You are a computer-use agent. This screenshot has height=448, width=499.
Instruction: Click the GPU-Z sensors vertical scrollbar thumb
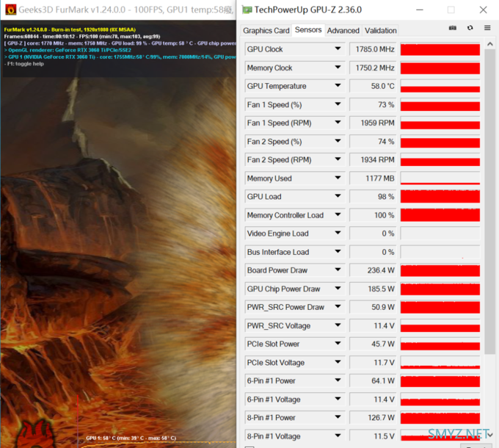489,202
